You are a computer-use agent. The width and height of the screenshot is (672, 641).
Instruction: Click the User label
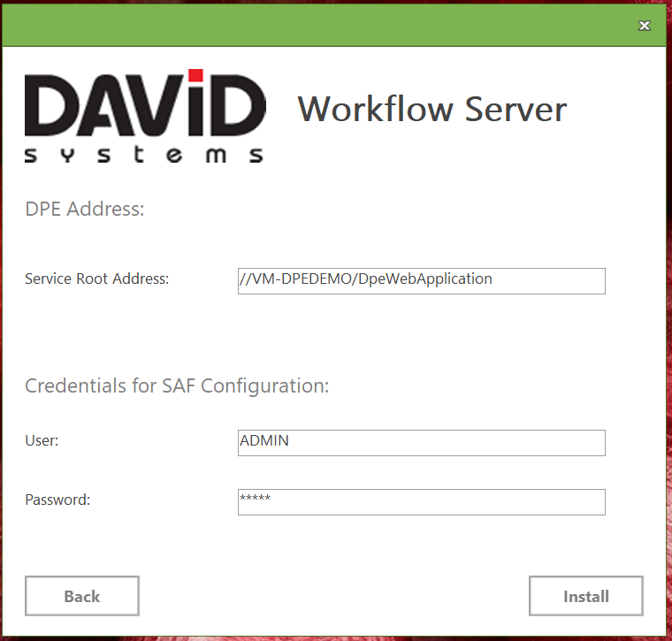point(42,440)
